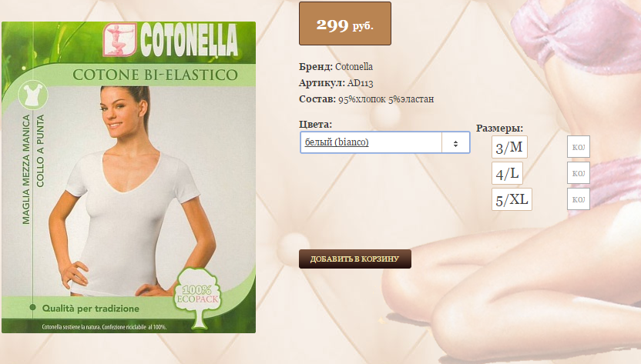641x364 pixels.
Task: Click the AD113 article number
Action: 360,83
